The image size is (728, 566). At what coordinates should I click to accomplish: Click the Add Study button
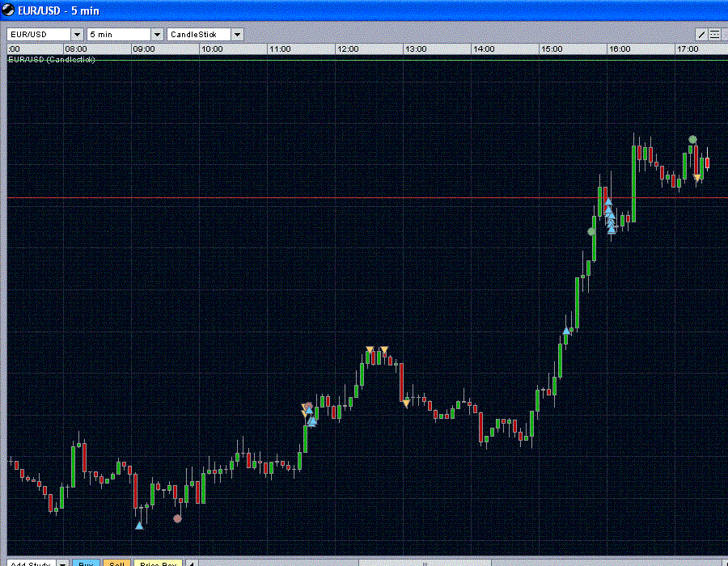[x=32, y=563]
